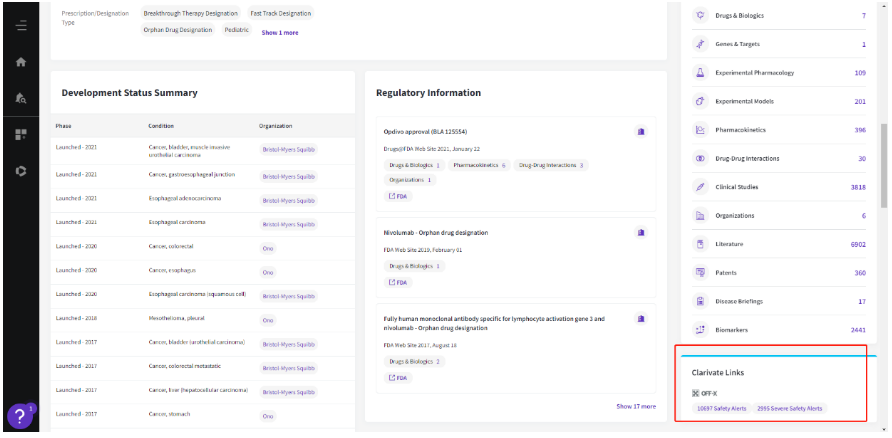Click the Clinical Studies icon
This screenshot has height=438, width=892.
pyautogui.click(x=700, y=187)
